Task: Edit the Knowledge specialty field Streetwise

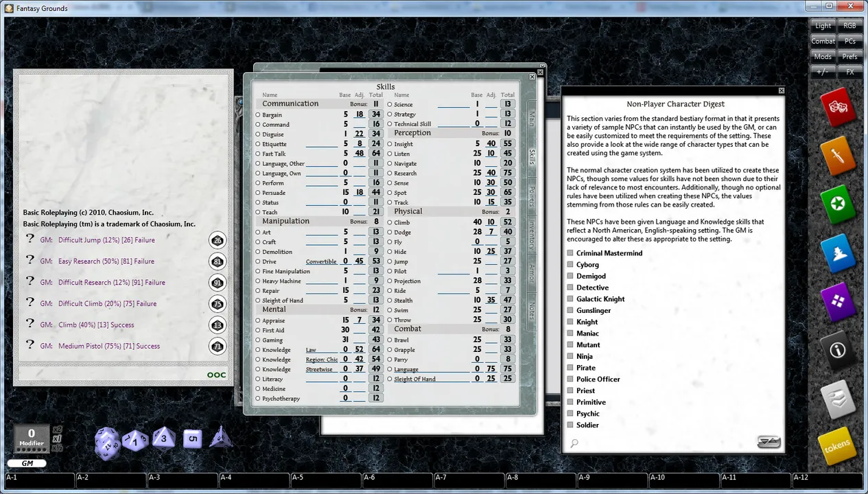Action: [322, 370]
